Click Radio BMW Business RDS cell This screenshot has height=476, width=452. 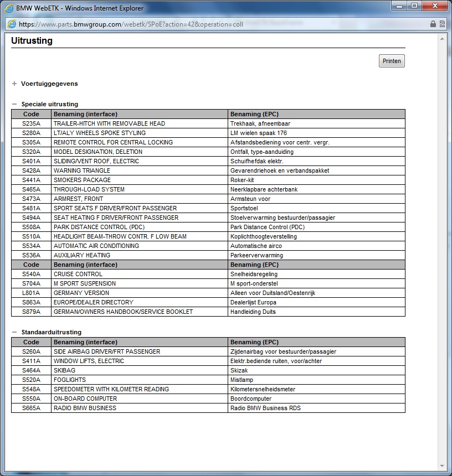tap(316, 408)
